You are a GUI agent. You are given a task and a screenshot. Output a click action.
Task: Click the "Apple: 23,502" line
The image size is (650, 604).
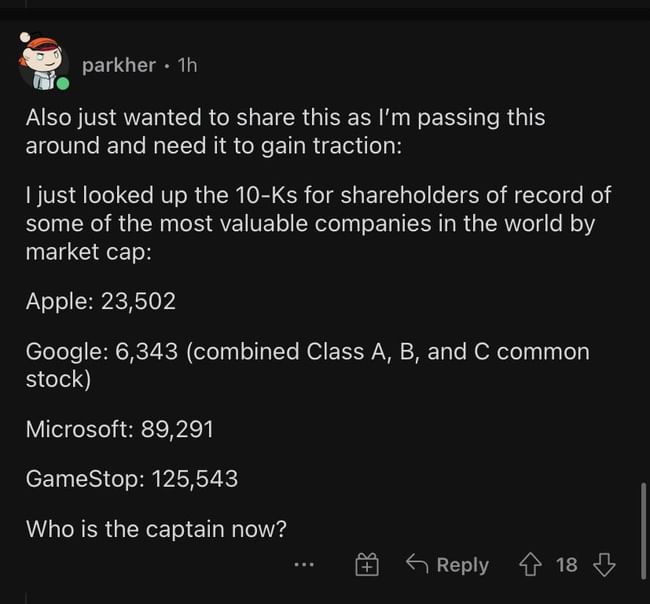point(101,301)
